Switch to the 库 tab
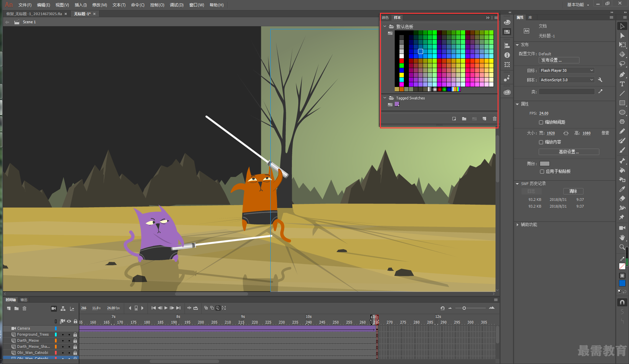The image size is (629, 364). coord(530,17)
